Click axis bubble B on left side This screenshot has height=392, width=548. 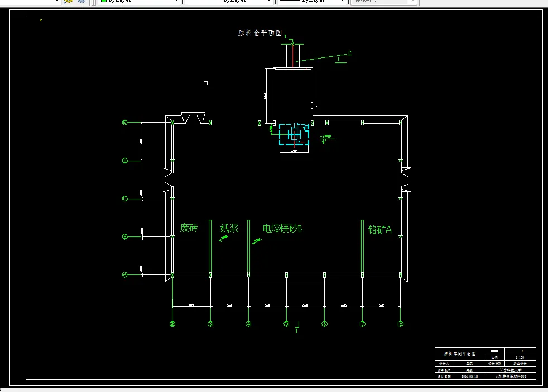tap(125, 236)
